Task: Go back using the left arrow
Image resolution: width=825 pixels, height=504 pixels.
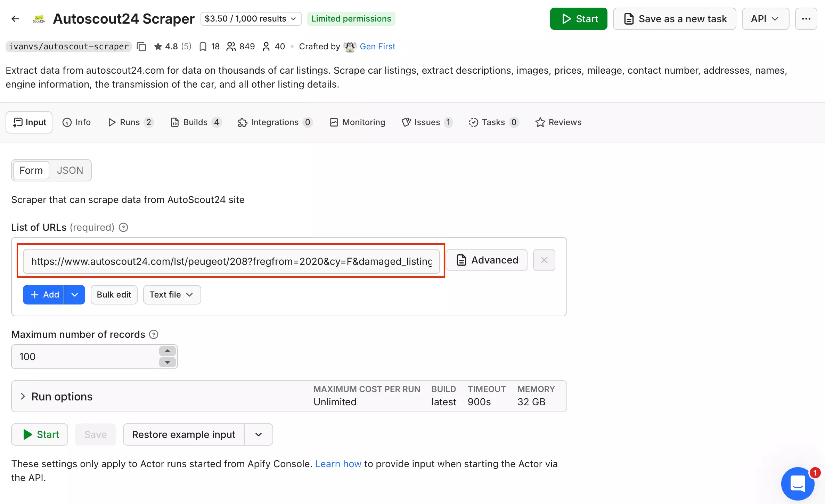Action: click(x=15, y=19)
